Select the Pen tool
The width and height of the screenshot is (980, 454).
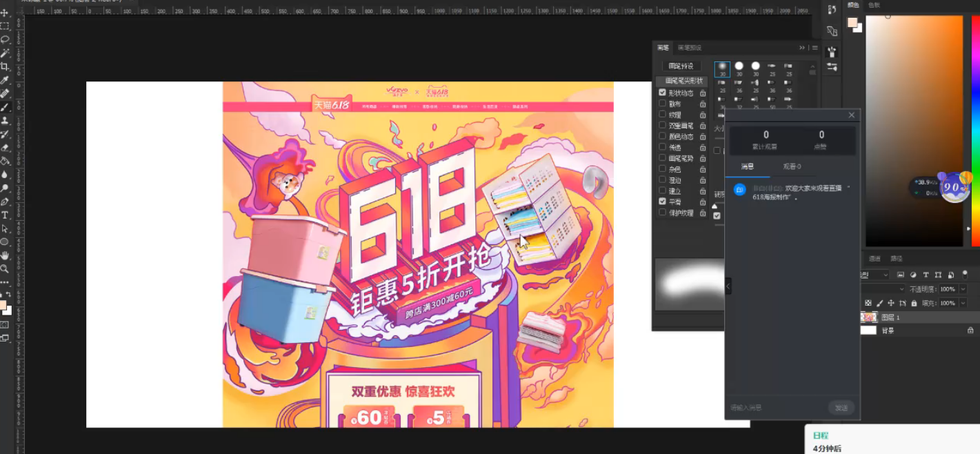coord(5,201)
